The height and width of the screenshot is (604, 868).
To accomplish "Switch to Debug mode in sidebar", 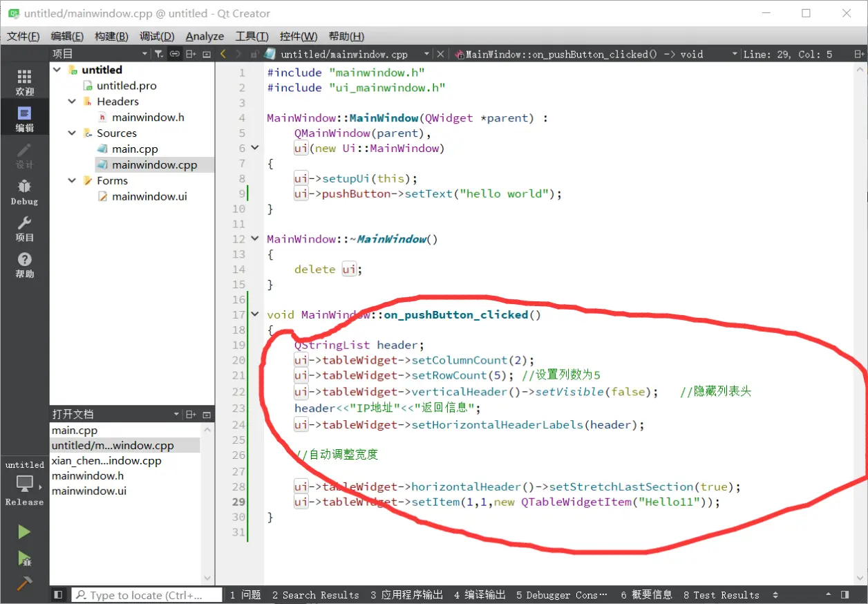I will click(24, 192).
